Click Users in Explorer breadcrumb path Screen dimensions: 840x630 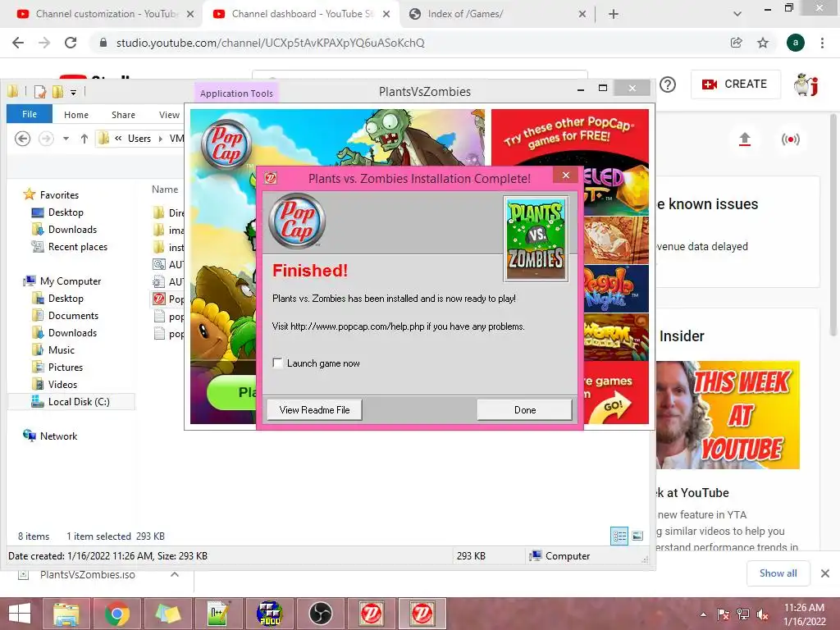point(139,139)
